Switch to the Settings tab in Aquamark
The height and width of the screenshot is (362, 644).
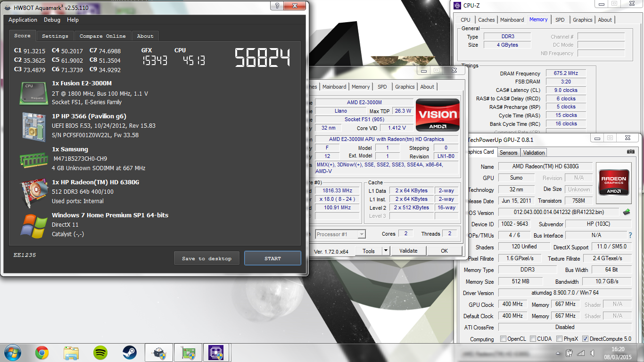tap(55, 36)
